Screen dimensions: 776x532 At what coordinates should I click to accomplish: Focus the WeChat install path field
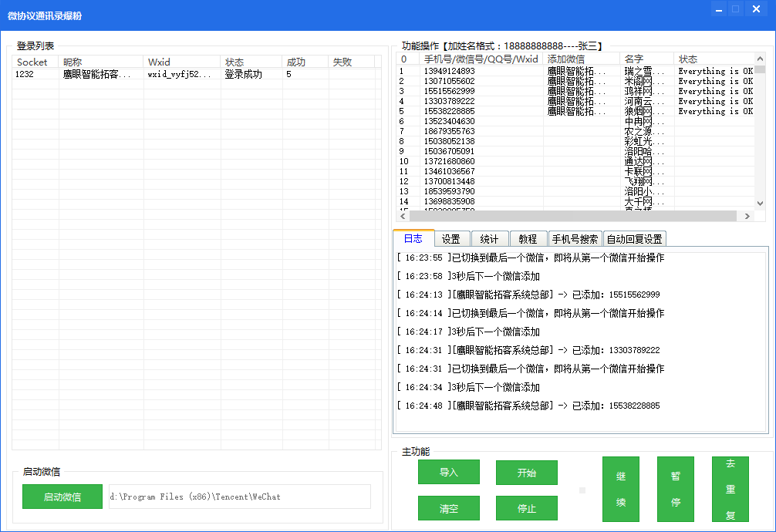click(x=240, y=497)
